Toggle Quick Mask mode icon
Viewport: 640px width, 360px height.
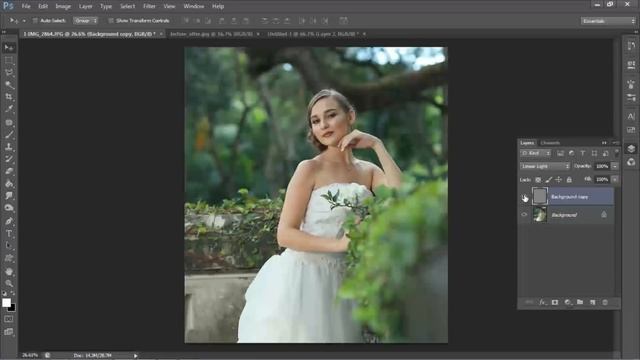coord(9,319)
